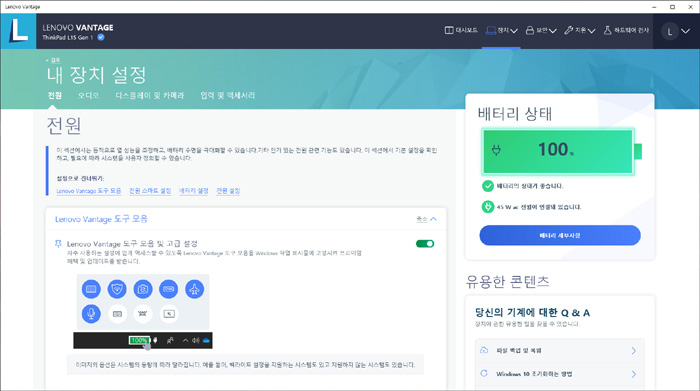Toggle Lenovo Vantage 도구 모음 및 고급 설정 switch
700x391 pixels.
click(x=425, y=244)
